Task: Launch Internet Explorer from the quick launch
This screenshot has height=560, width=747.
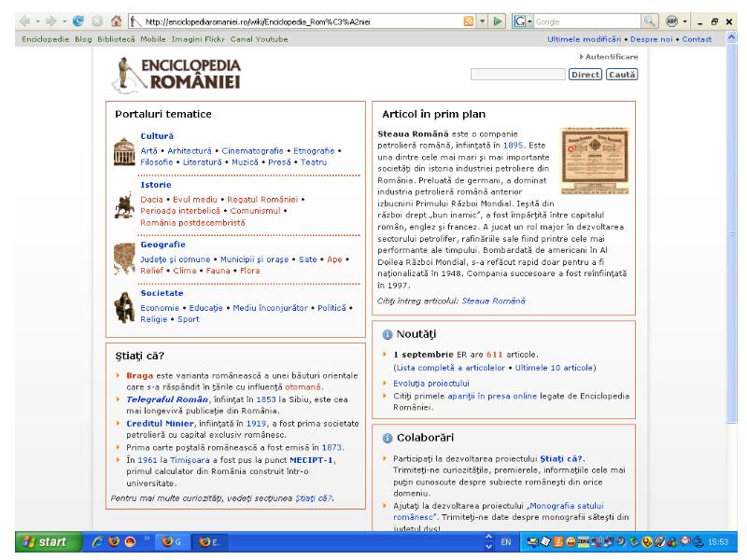Action: pyautogui.click(x=98, y=542)
